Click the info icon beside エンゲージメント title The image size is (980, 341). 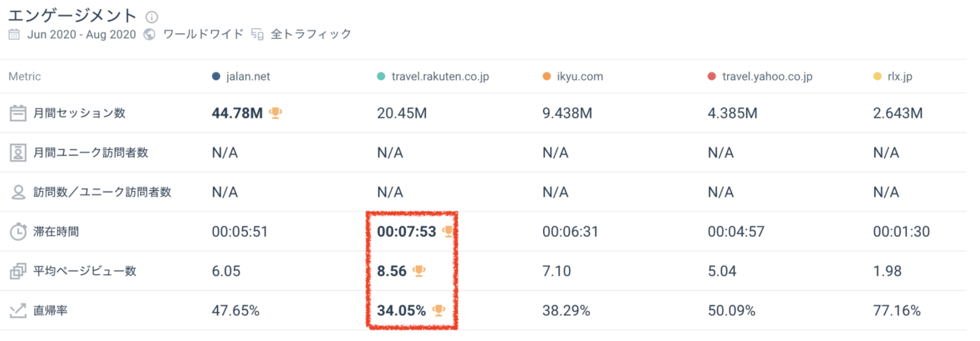click(x=152, y=17)
